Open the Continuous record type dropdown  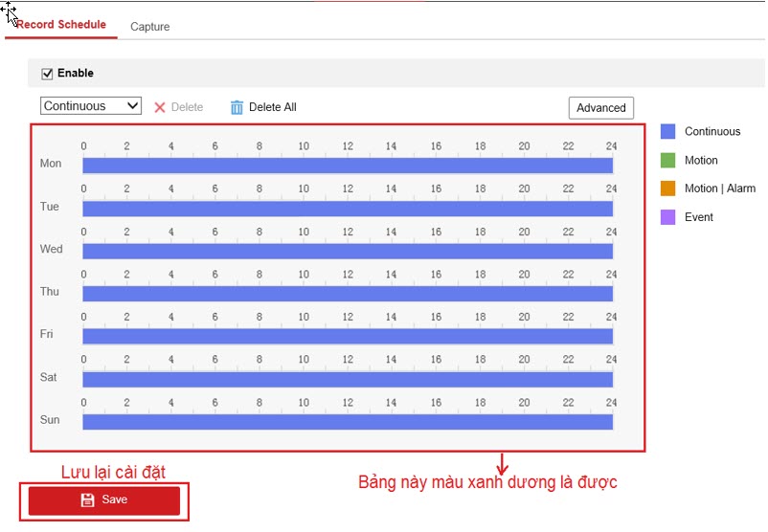(91, 106)
